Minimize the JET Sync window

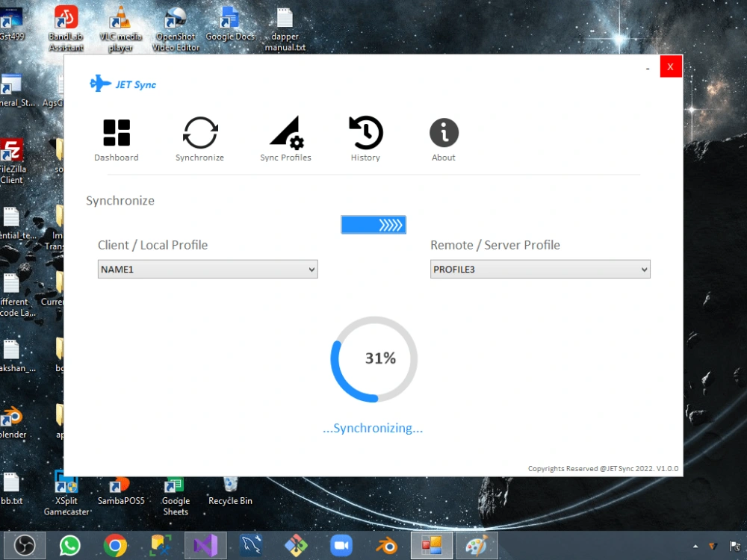point(648,69)
